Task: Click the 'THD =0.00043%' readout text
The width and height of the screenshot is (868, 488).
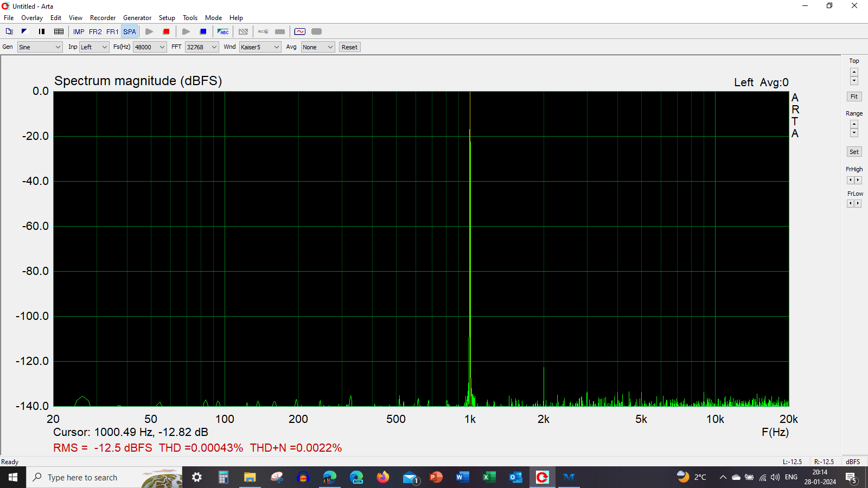Action: [x=201, y=448]
